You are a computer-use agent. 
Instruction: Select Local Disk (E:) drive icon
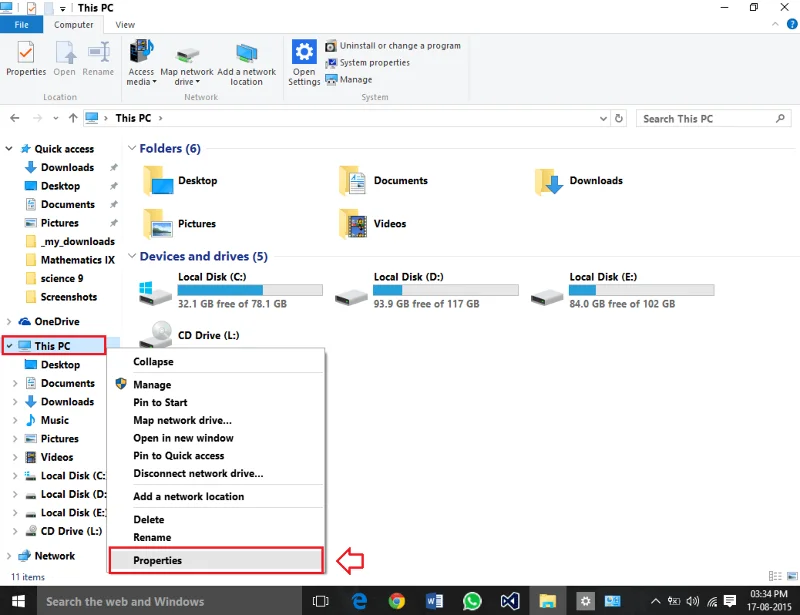546,296
